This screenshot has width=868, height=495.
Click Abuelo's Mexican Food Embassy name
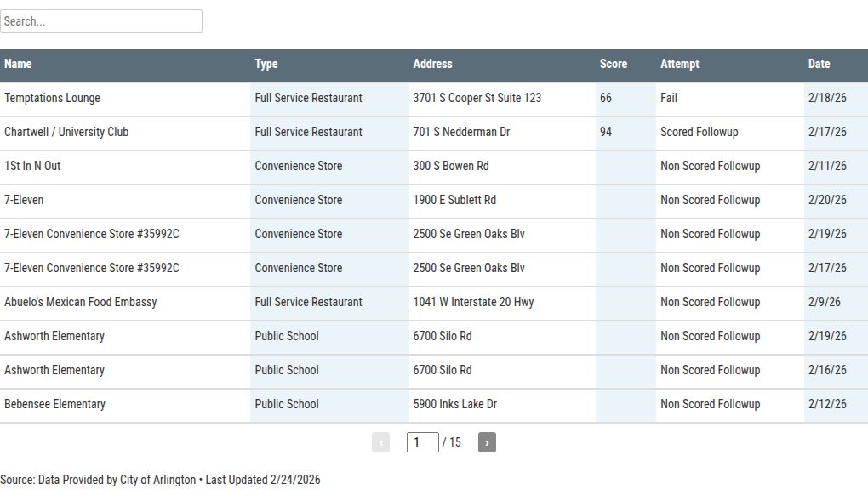(80, 302)
